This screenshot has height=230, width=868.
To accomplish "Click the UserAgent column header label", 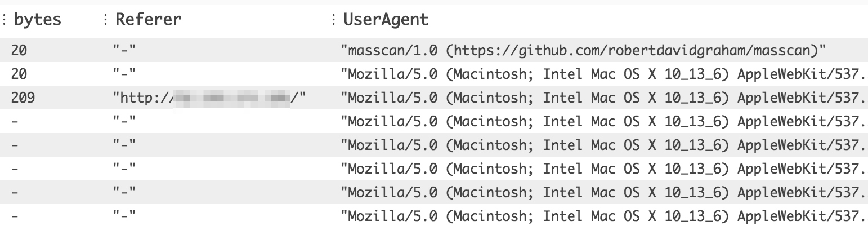I will (x=386, y=20).
